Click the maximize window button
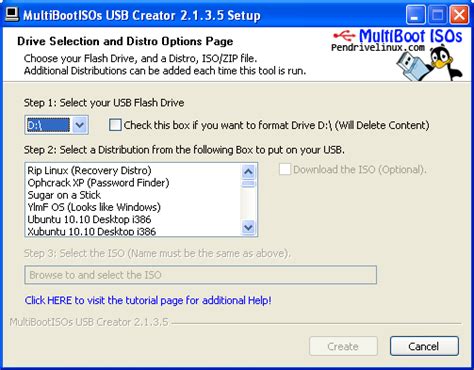This screenshot has height=370, width=474. [437, 15]
